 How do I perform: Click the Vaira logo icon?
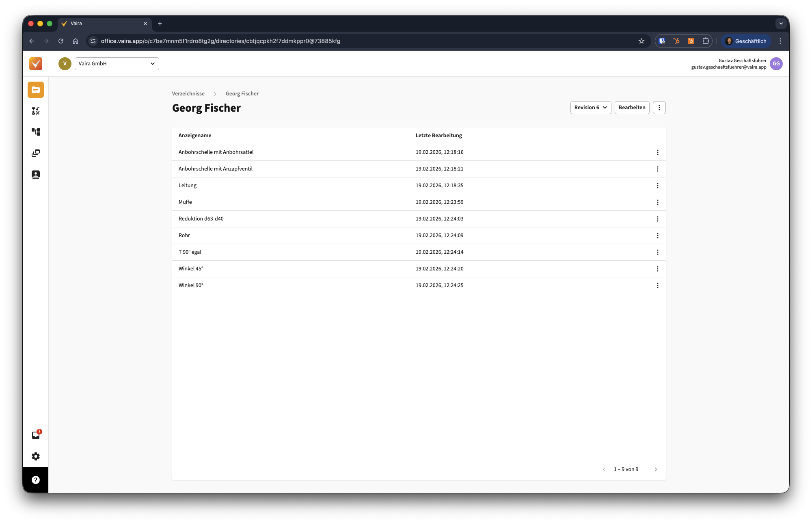36,64
